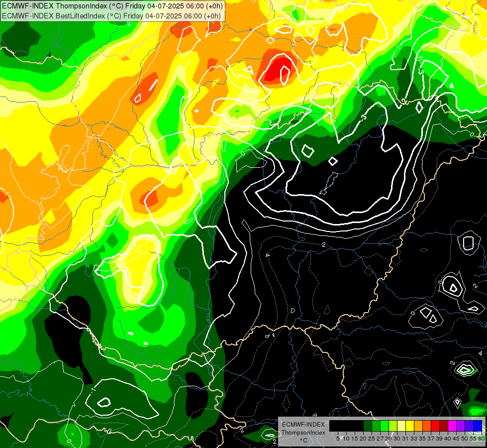487x448 pixels.
Task: Click the legend tick value 50
Action: coord(465,439)
